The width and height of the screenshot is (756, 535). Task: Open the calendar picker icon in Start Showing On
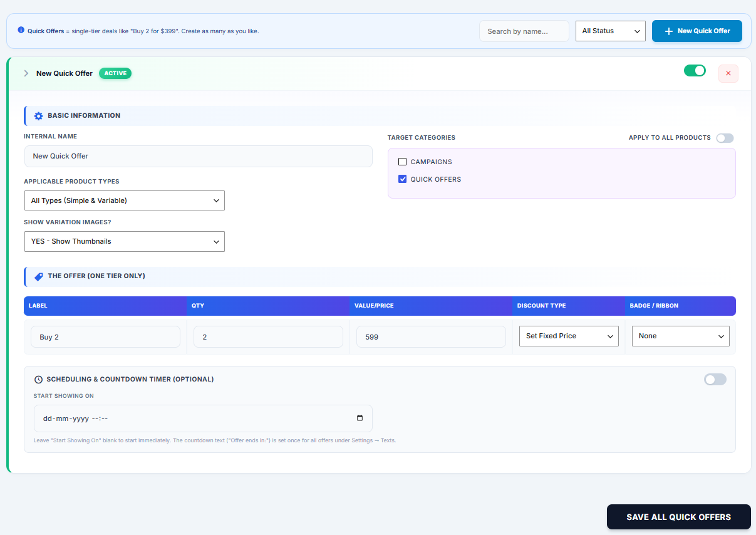point(360,418)
